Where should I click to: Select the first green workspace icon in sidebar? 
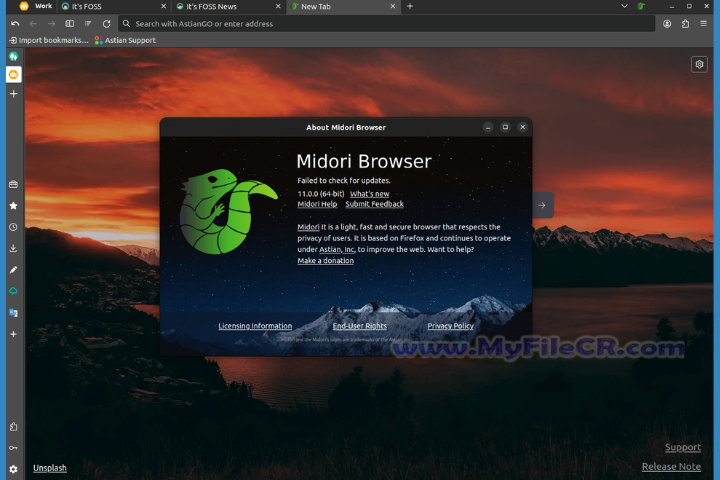(13, 56)
